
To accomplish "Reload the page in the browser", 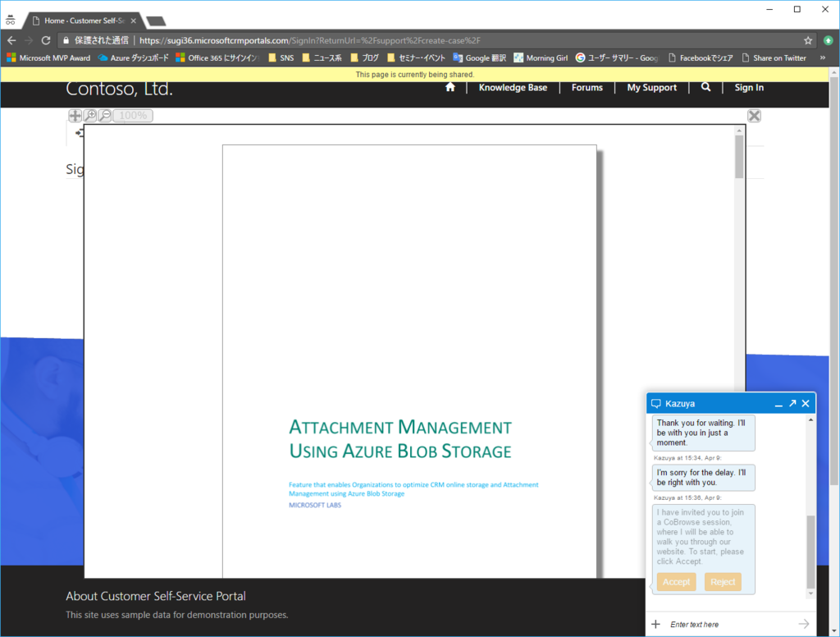I will coord(46,40).
